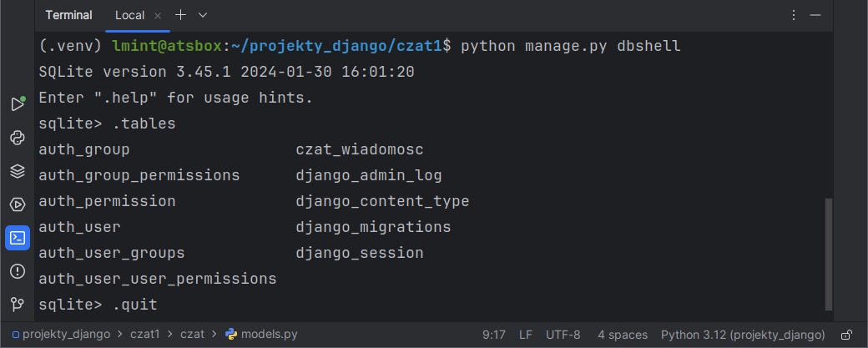This screenshot has width=868, height=348.
Task: Open the Services tool window icon
Action: click(18, 204)
